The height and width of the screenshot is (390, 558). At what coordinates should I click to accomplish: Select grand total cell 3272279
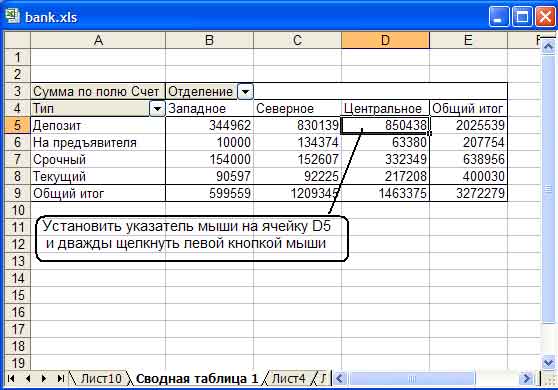pos(468,193)
